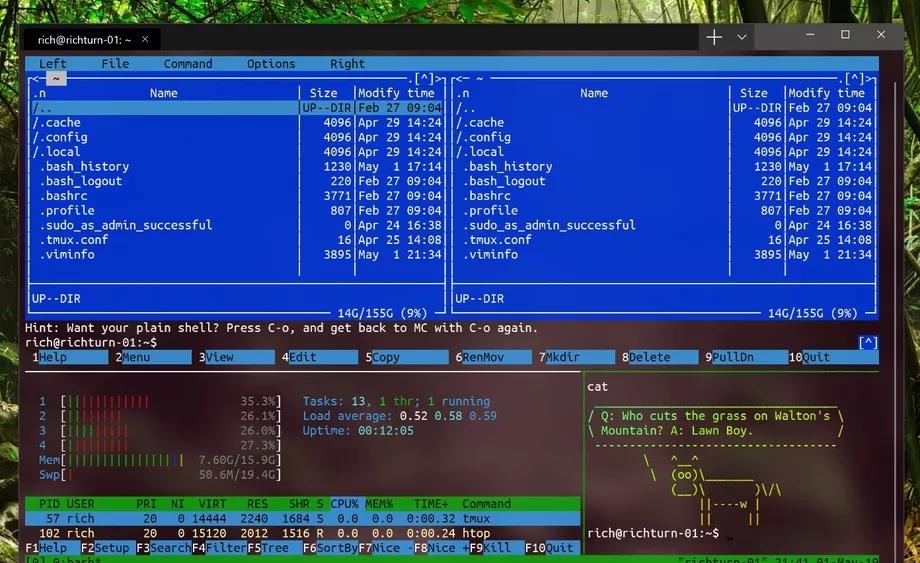The image size is (920, 563).
Task: Click F4 Filter in htop
Action: pyautogui.click(x=219, y=548)
